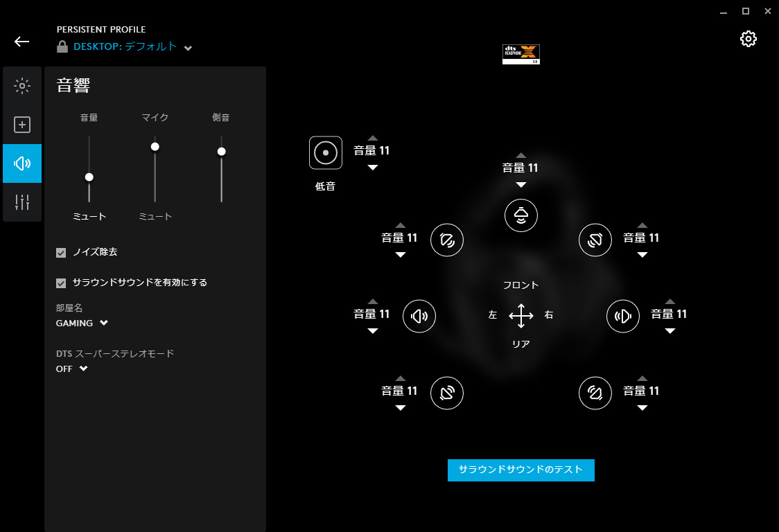Open the assignments plus-square sidebar icon
The image size is (779, 532).
(22, 125)
